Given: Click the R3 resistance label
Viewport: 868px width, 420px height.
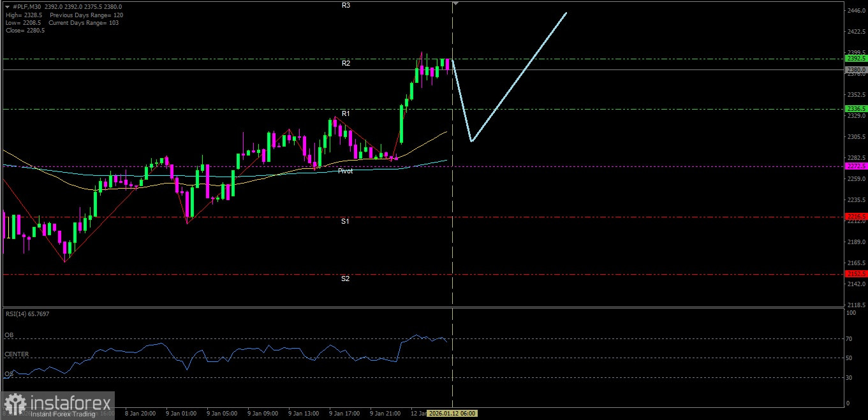Looking at the screenshot, I should click(x=346, y=5).
